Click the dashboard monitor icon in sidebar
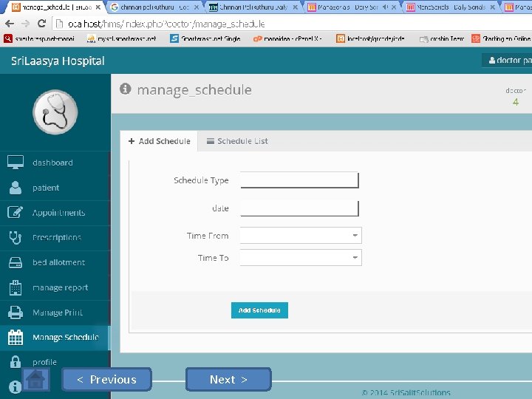Screen dimensions: 532x399 (16, 162)
